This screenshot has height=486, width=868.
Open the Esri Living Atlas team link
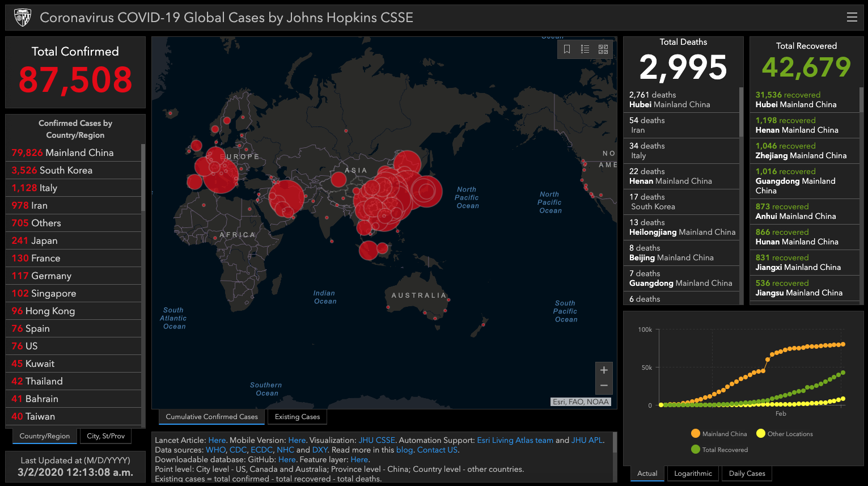[x=515, y=440]
